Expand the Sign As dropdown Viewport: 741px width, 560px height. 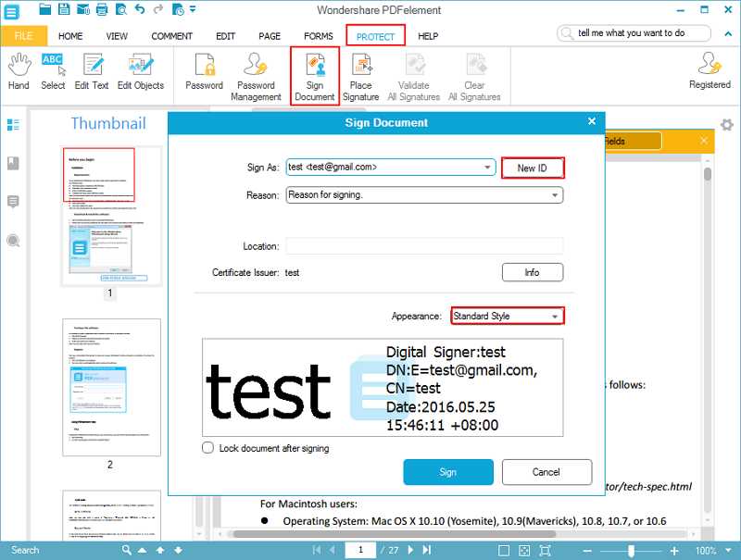click(488, 168)
